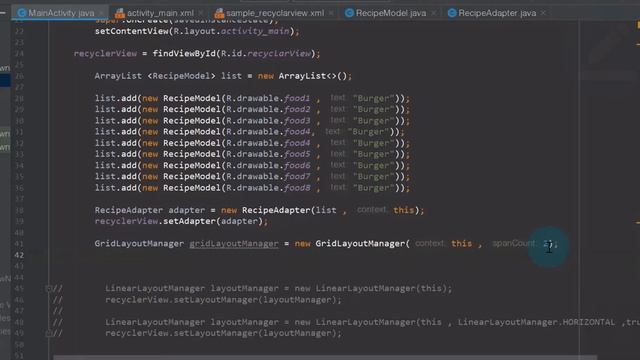
Task: Click R.id.recyclarView argument
Action: pos(266,54)
